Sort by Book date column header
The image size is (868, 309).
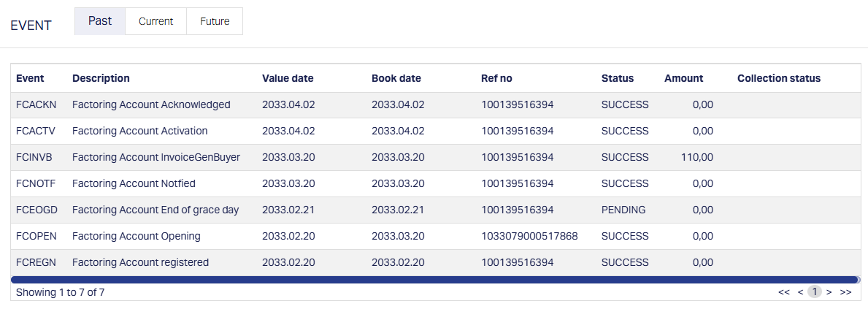pos(396,78)
